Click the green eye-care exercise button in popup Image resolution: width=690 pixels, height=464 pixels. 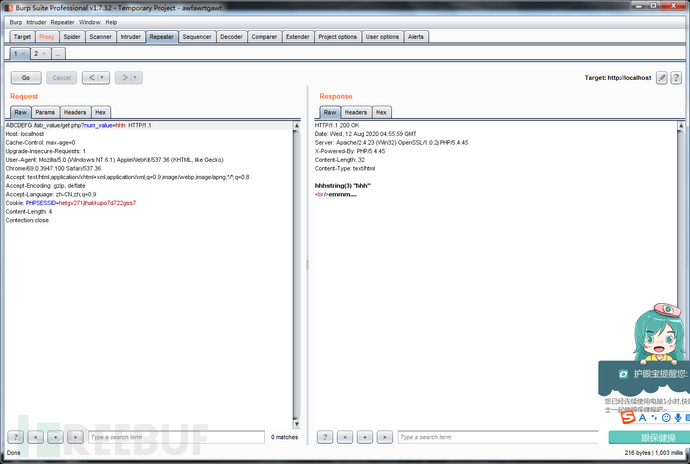tap(649, 438)
